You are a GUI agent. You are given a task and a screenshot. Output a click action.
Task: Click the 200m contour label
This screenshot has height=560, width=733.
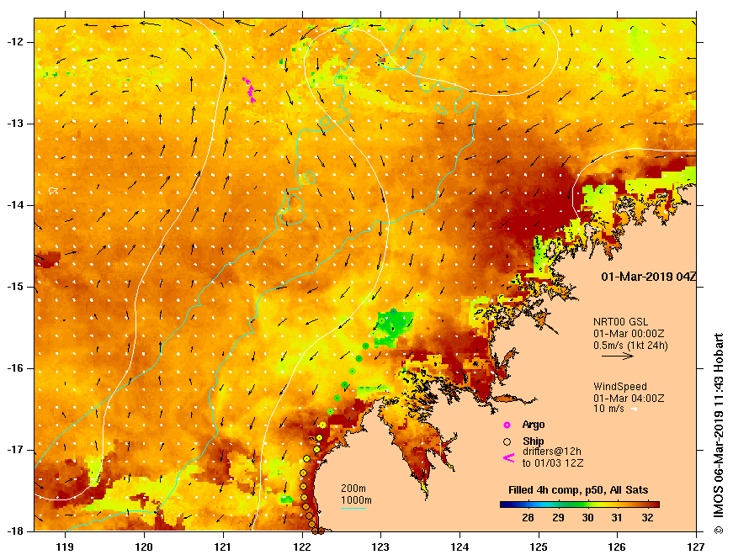353,489
